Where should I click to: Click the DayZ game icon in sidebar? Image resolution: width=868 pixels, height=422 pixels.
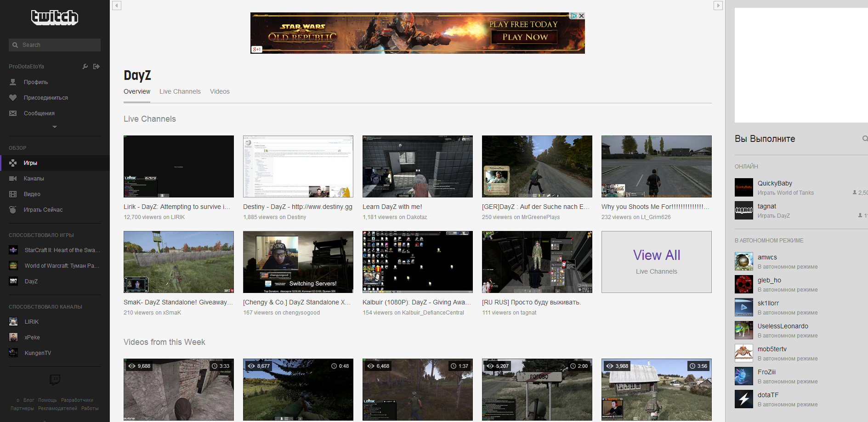point(13,281)
